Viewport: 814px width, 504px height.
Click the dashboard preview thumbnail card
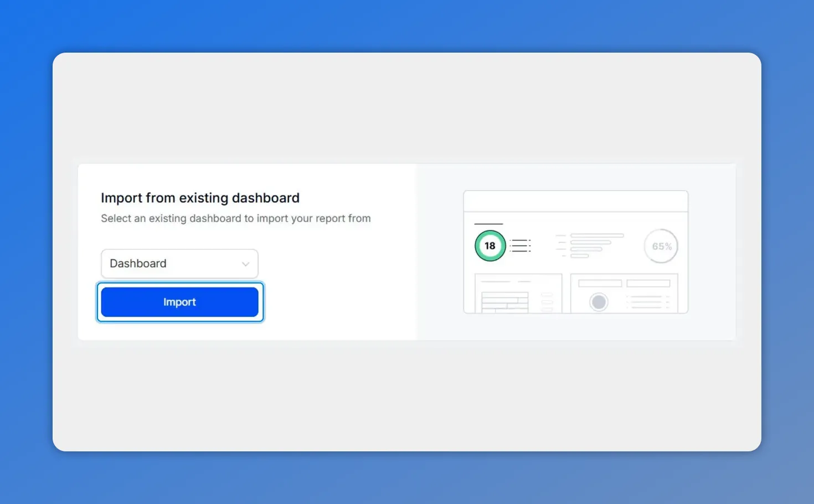575,252
